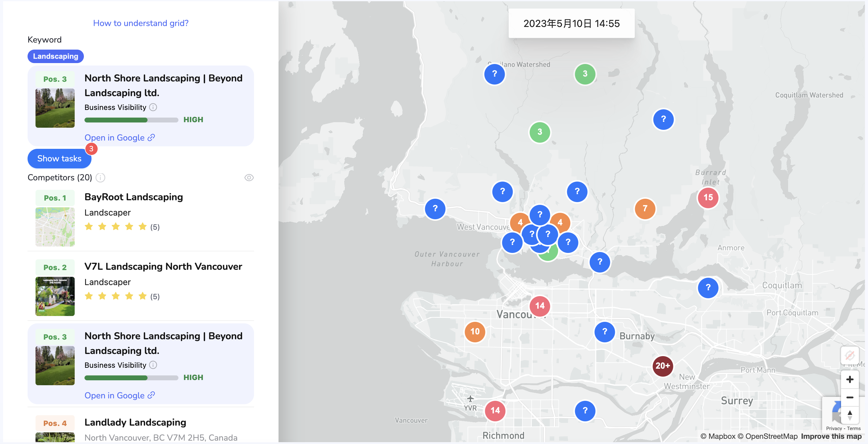The height and width of the screenshot is (444, 868).
Task: Zoom in on the map
Action: (849, 380)
